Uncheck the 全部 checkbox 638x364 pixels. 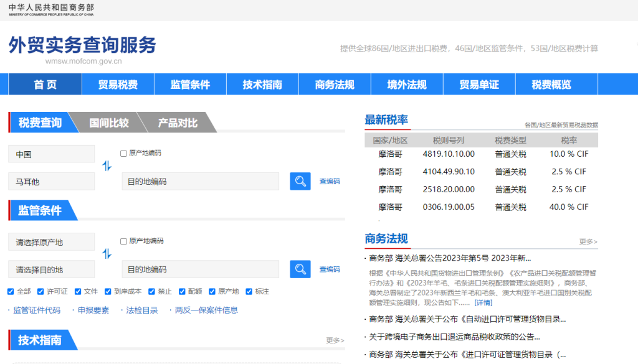point(11,291)
